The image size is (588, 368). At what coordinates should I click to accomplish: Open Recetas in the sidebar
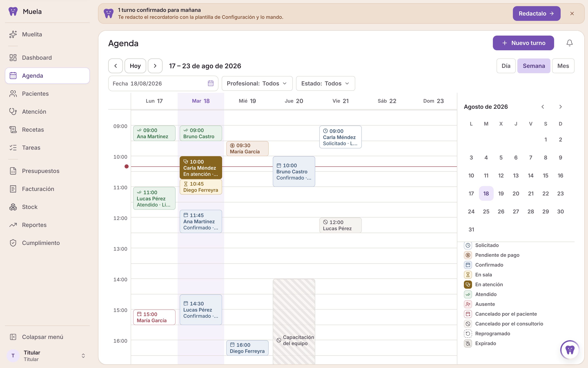click(x=47, y=130)
